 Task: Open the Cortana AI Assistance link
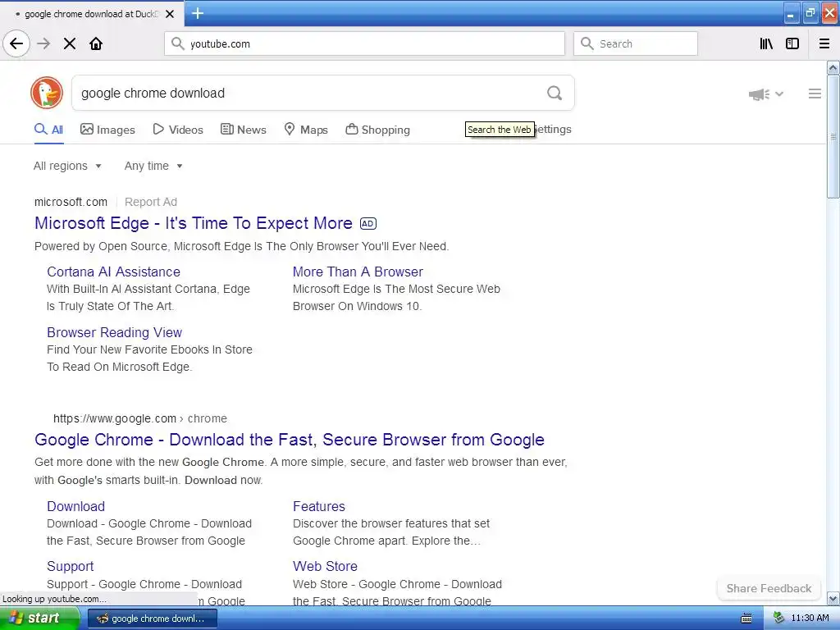[113, 272]
